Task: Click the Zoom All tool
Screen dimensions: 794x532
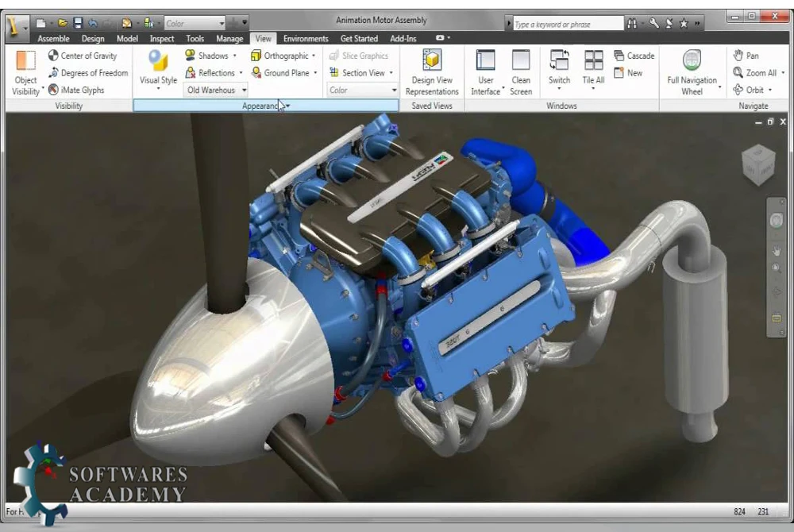Action: [754, 73]
